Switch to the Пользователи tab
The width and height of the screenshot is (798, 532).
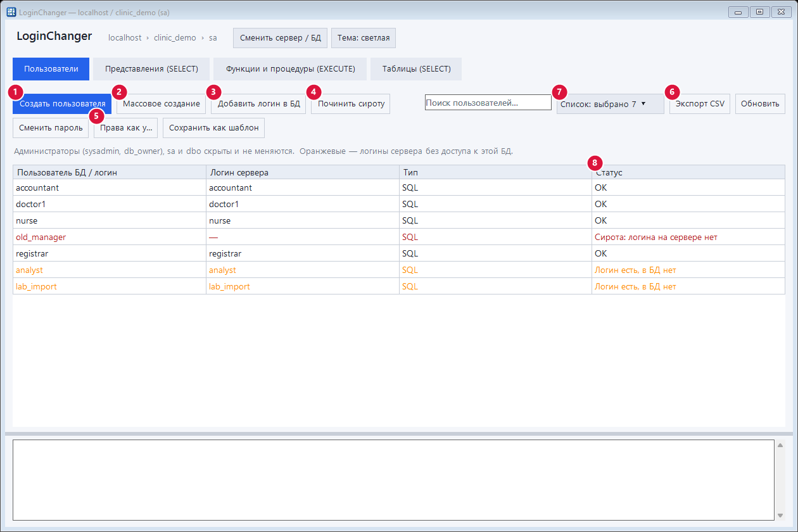pos(51,69)
